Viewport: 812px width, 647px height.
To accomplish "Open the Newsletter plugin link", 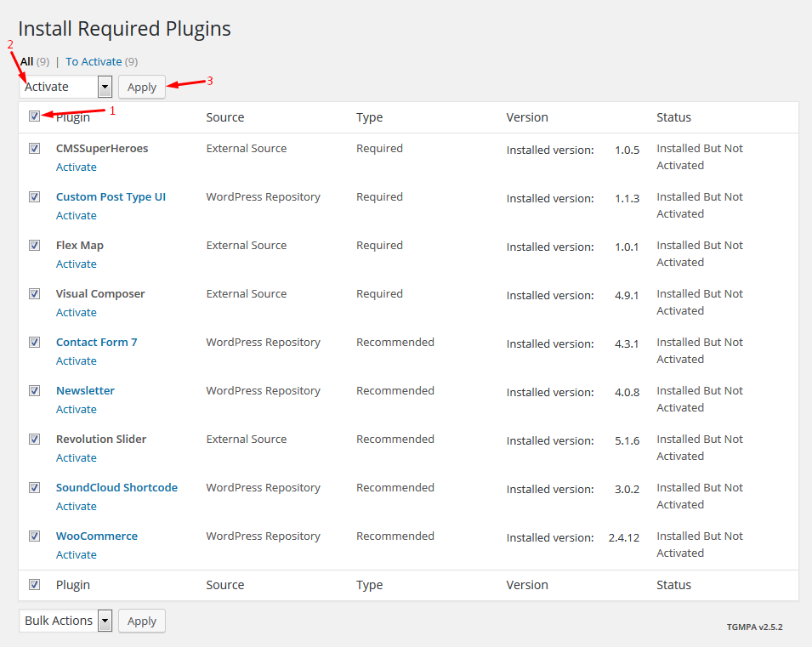I will click(x=85, y=390).
